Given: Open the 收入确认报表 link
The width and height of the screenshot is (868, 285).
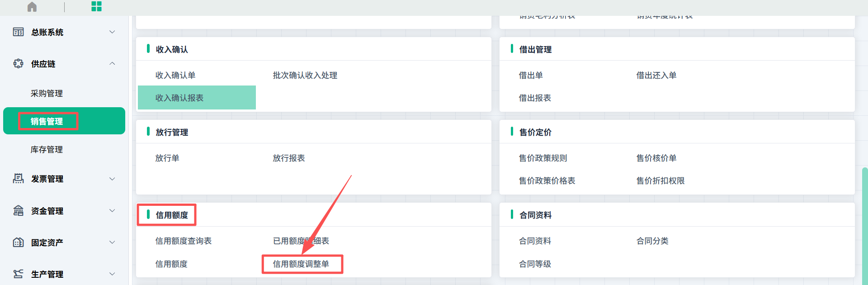Looking at the screenshot, I should (179, 98).
